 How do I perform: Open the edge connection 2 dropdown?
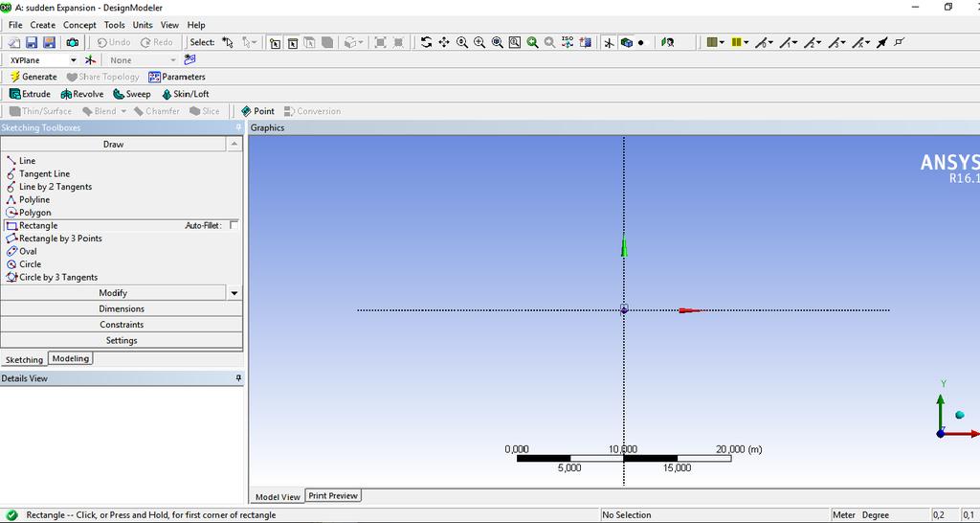tap(819, 42)
